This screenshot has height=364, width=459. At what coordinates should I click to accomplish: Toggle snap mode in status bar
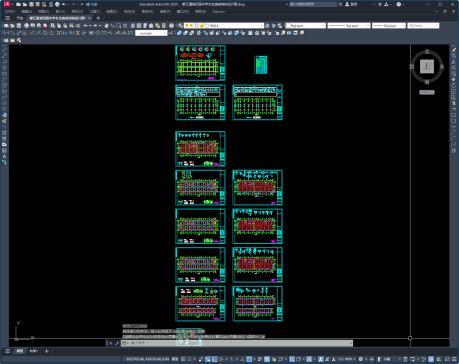190,359
